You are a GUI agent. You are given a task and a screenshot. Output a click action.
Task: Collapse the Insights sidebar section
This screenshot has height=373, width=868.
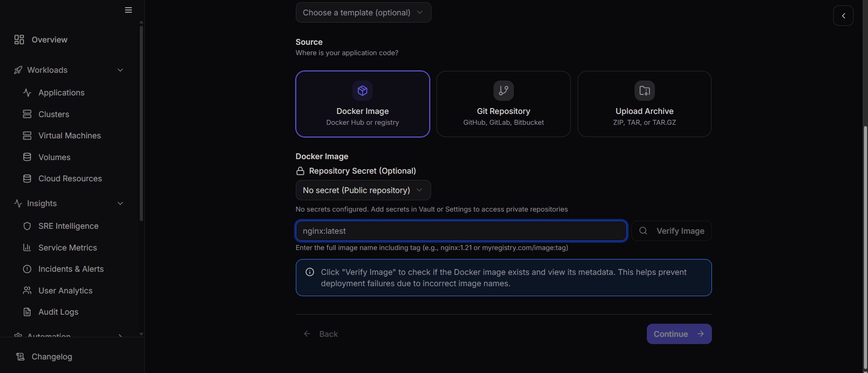120,203
